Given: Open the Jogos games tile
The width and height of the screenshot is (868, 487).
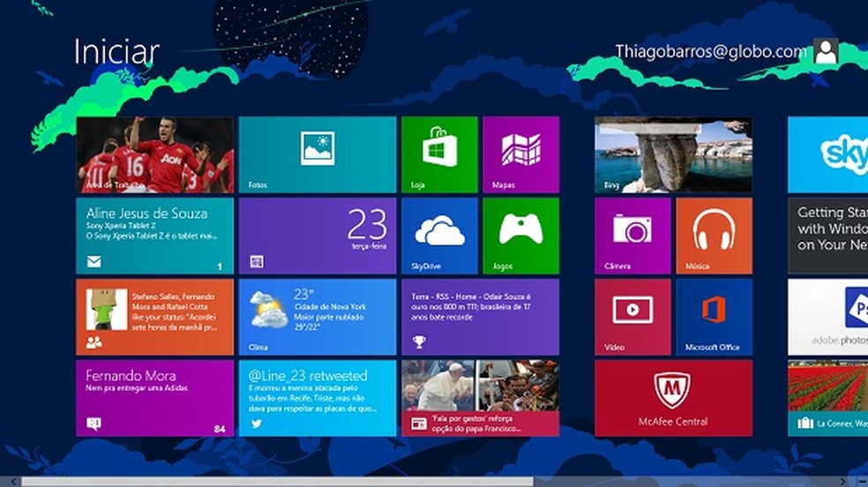Looking at the screenshot, I should (521, 236).
